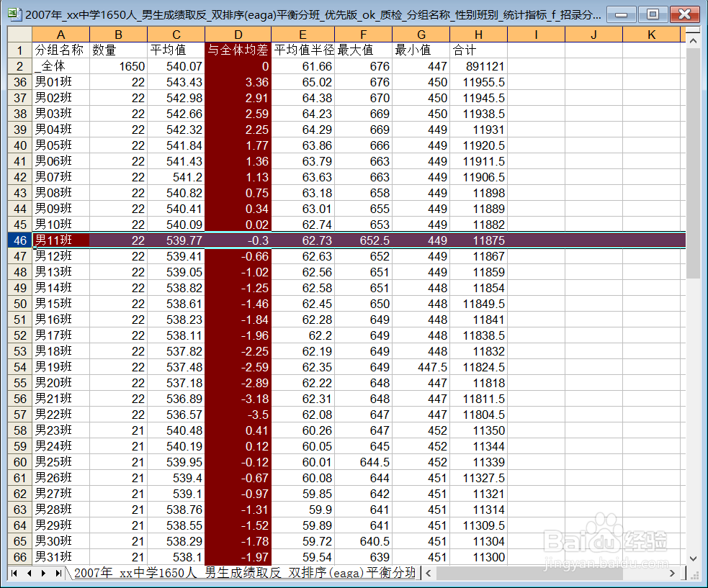
Task: Select row 46 header
Action: click(x=20, y=240)
